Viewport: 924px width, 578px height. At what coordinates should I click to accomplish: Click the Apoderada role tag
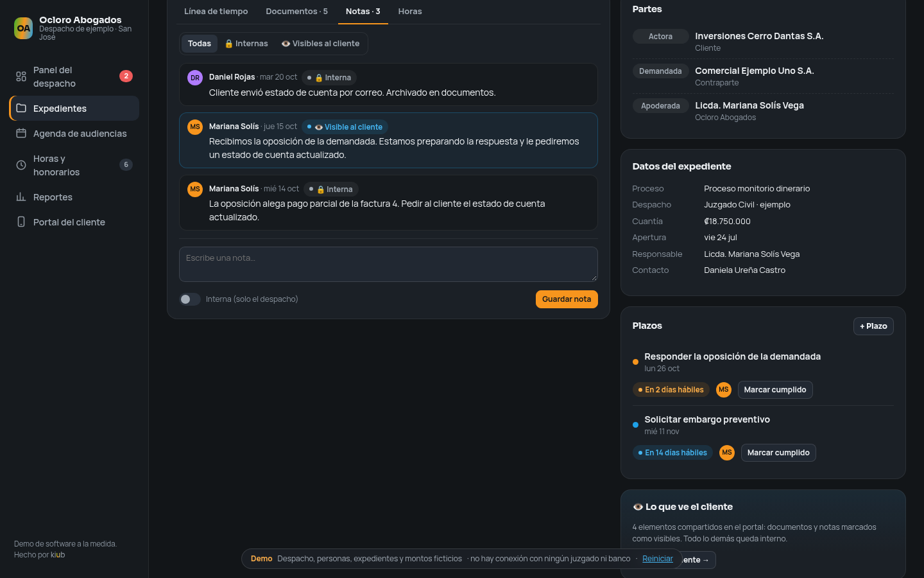(660, 106)
